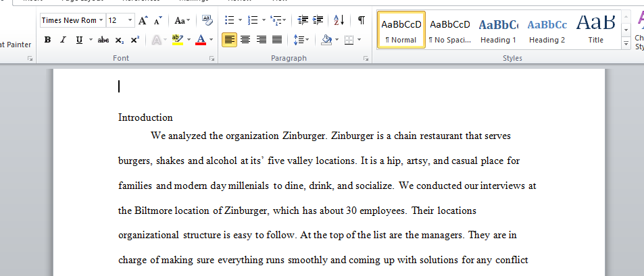Click the Format Painter button

coord(15,45)
